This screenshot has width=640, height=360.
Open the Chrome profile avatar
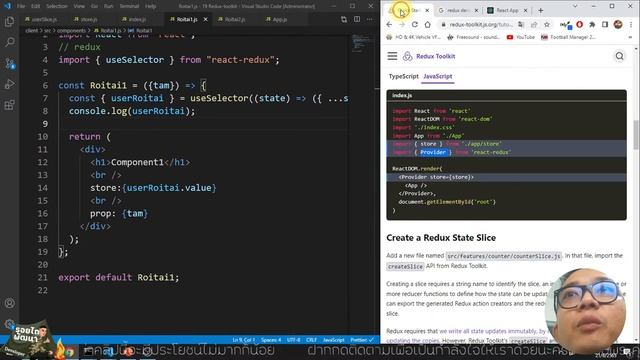[618, 24]
